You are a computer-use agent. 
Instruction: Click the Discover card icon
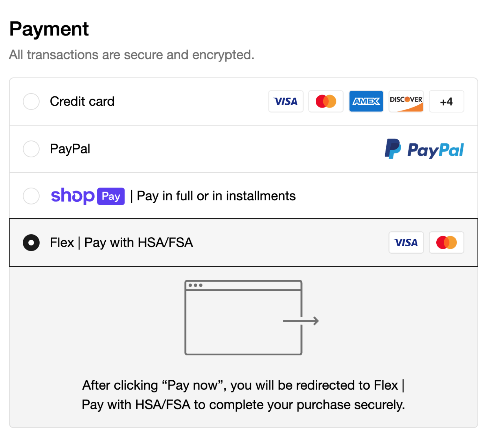[x=406, y=101]
